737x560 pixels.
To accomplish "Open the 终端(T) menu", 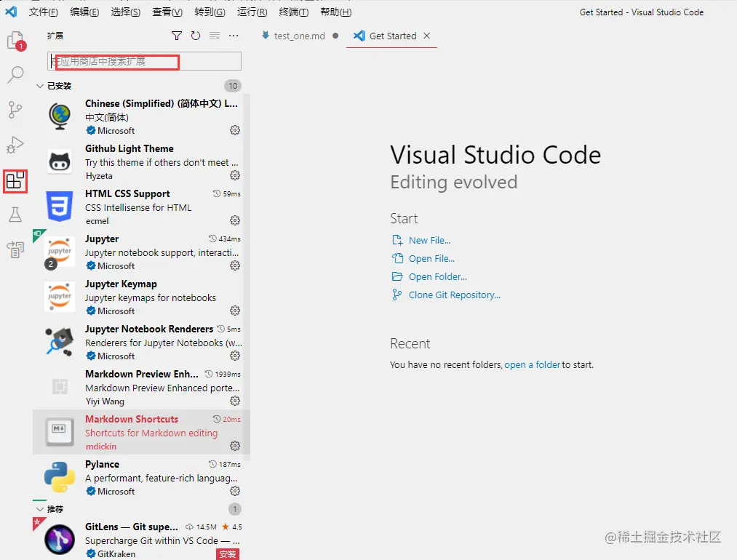I will pyautogui.click(x=294, y=12).
